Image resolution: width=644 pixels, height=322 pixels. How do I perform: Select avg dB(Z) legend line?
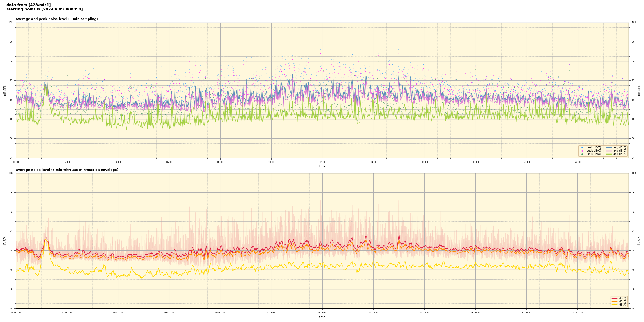(609, 148)
